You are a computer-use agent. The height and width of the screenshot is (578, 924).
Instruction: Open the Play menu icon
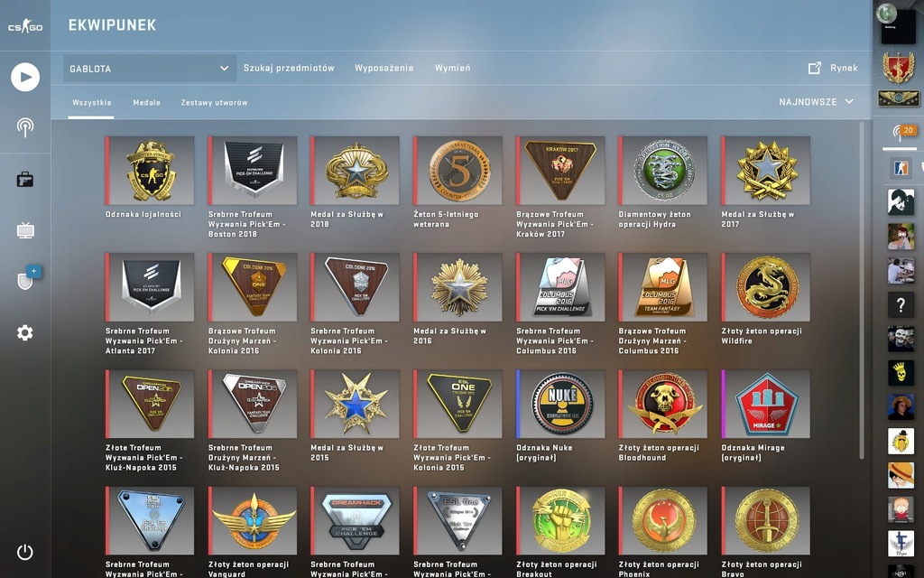coord(25,78)
